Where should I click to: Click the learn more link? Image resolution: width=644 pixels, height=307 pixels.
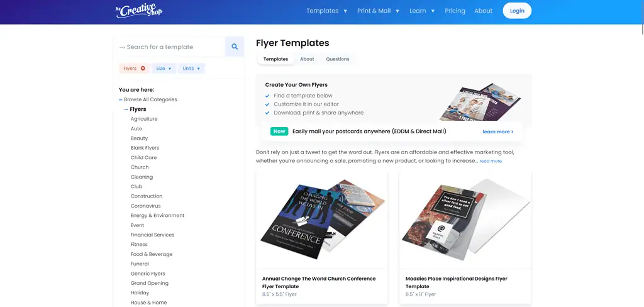click(x=497, y=131)
